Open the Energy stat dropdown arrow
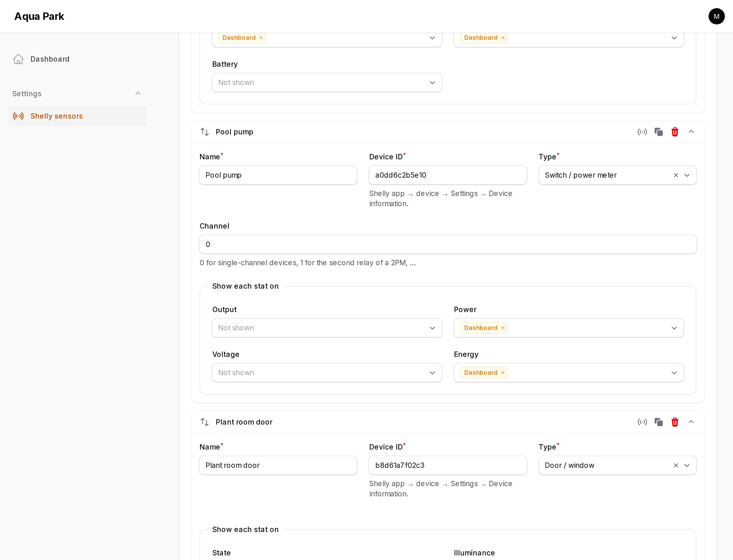733x560 pixels. 674,373
